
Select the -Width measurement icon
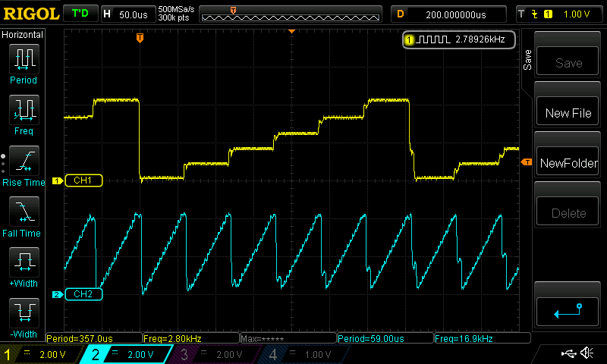pos(24,312)
